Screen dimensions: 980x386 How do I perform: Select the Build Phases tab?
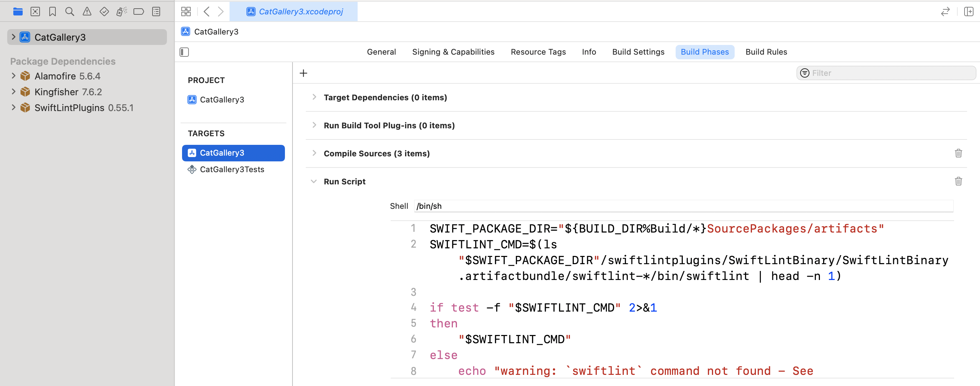point(704,52)
